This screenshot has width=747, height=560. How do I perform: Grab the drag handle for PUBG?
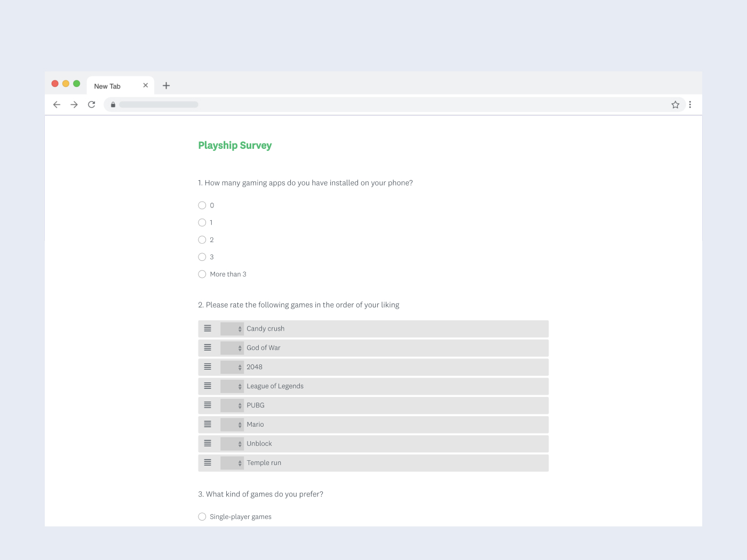(x=208, y=405)
